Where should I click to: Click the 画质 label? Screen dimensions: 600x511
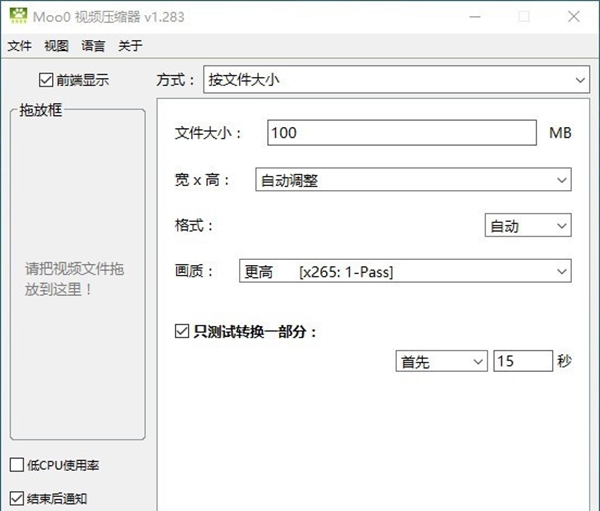click(194, 271)
